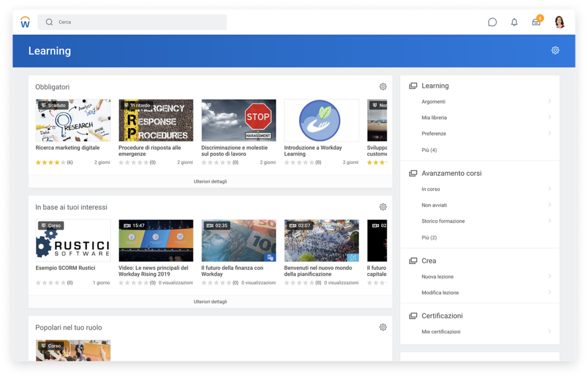
Task: Click the Crea panel icon in sidebar
Action: tap(413, 260)
